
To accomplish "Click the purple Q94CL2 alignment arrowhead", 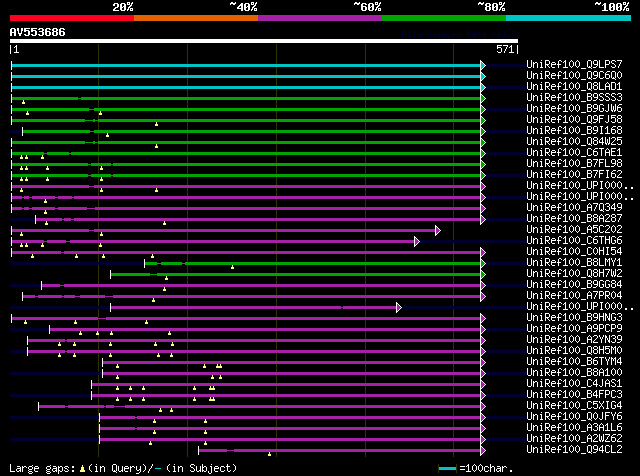I will [x=483, y=451].
